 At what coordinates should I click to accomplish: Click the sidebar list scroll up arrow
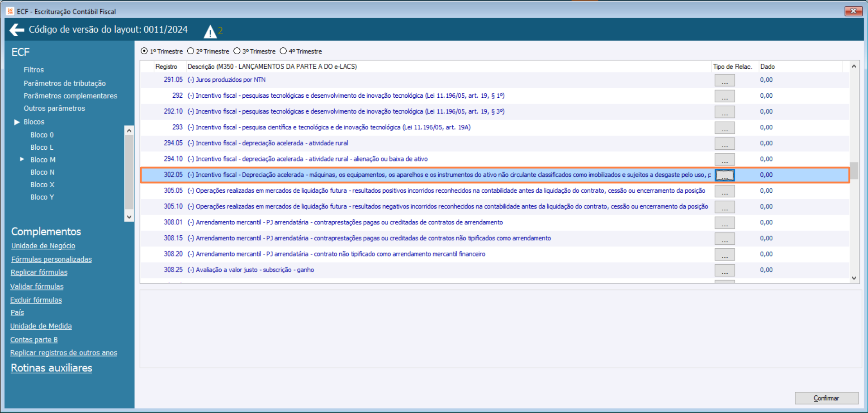click(x=129, y=131)
